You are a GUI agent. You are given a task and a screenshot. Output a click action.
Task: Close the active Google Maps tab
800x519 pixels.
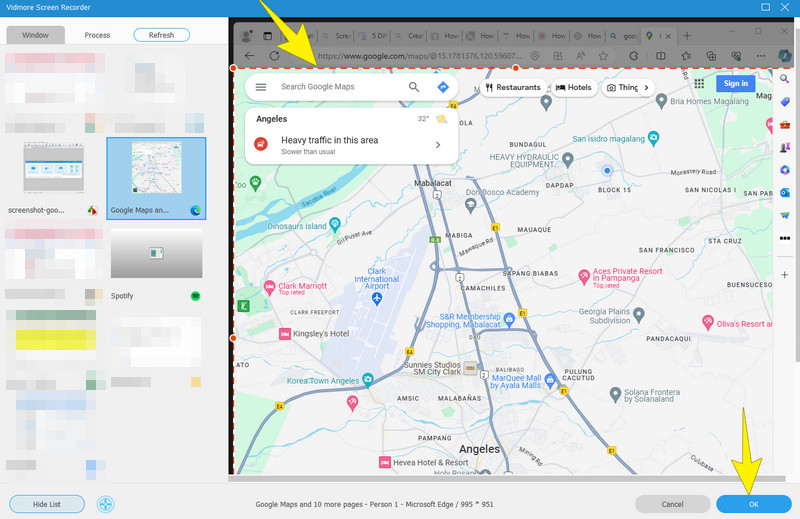point(668,36)
